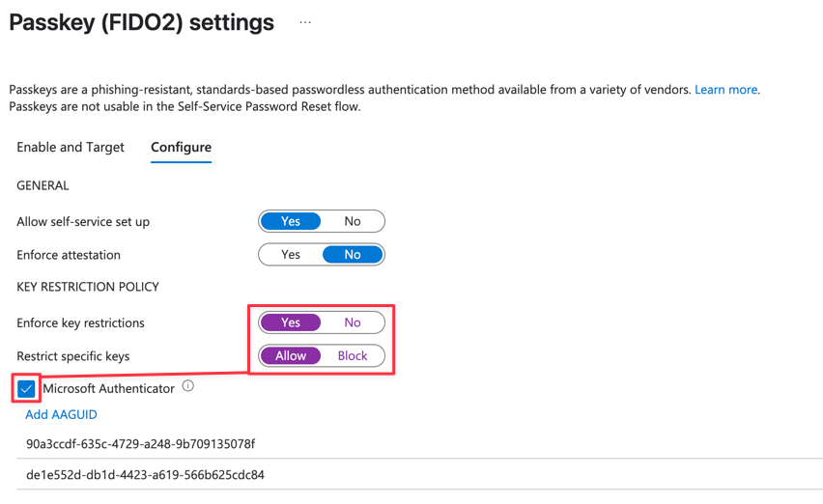Select the AAGUID row starting with de1e552d

[x=419, y=475]
